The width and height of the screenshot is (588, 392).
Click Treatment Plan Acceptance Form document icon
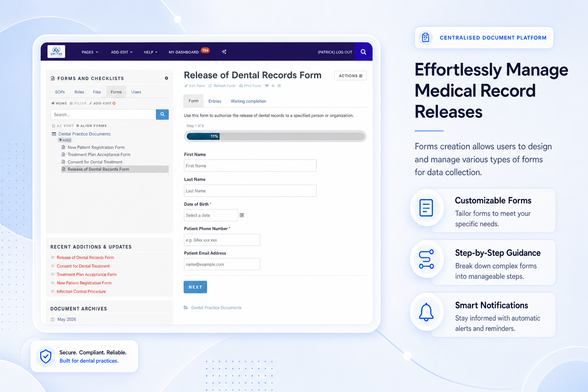click(63, 154)
